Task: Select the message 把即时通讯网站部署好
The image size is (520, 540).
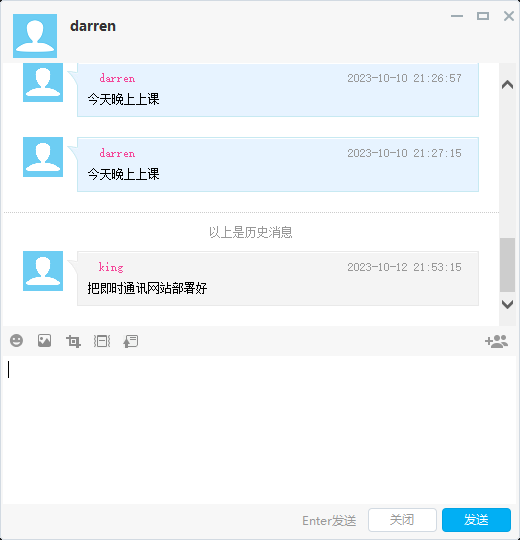Action: click(147, 288)
